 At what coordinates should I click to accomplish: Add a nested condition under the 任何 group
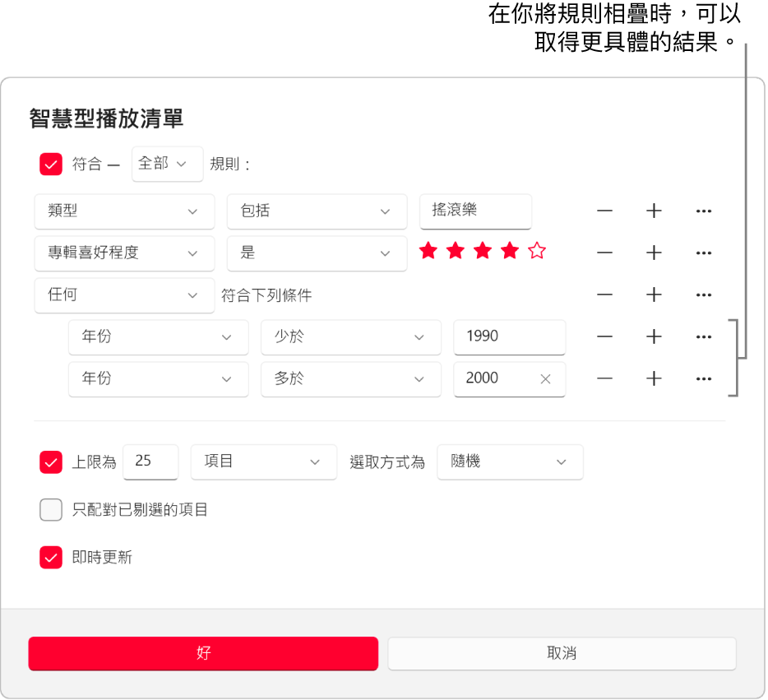click(x=654, y=295)
